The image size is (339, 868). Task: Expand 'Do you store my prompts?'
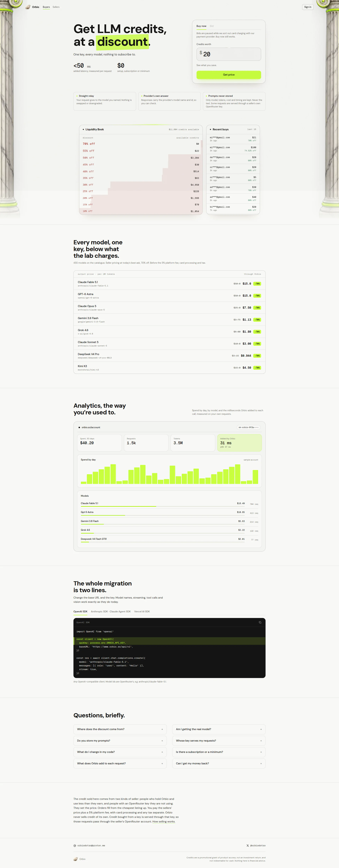pyautogui.click(x=120, y=741)
